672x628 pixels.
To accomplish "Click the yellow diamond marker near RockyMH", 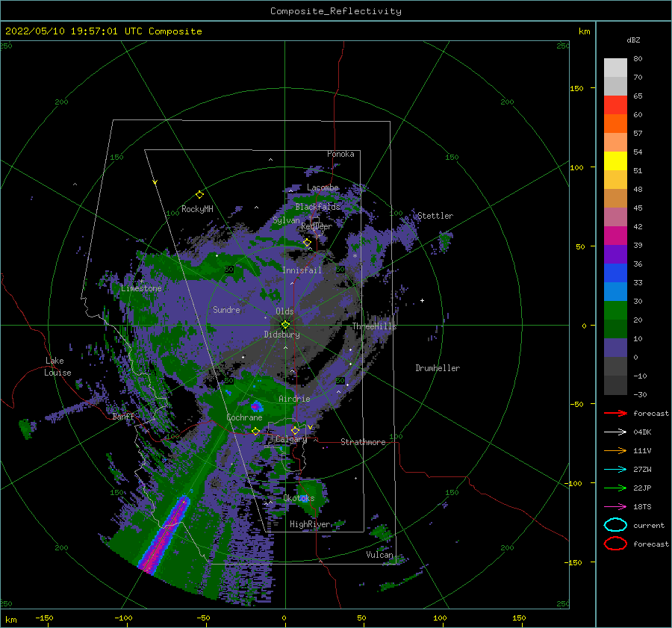I will (x=199, y=195).
